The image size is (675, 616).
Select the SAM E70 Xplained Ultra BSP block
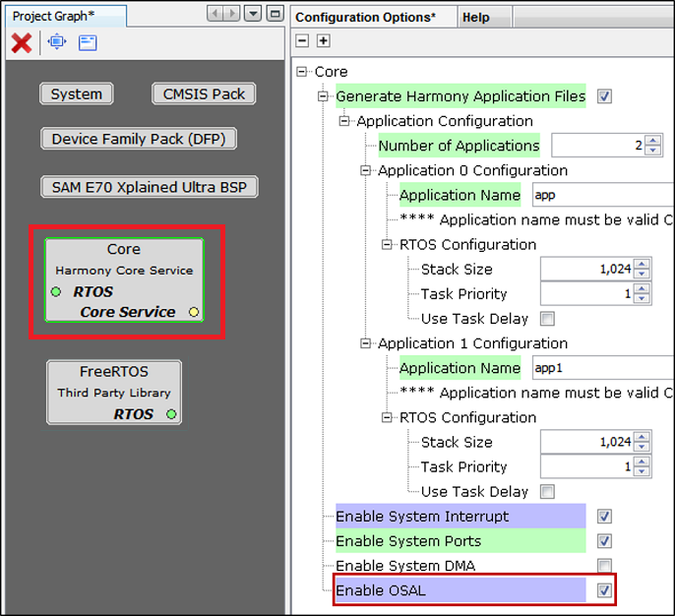coord(150,187)
